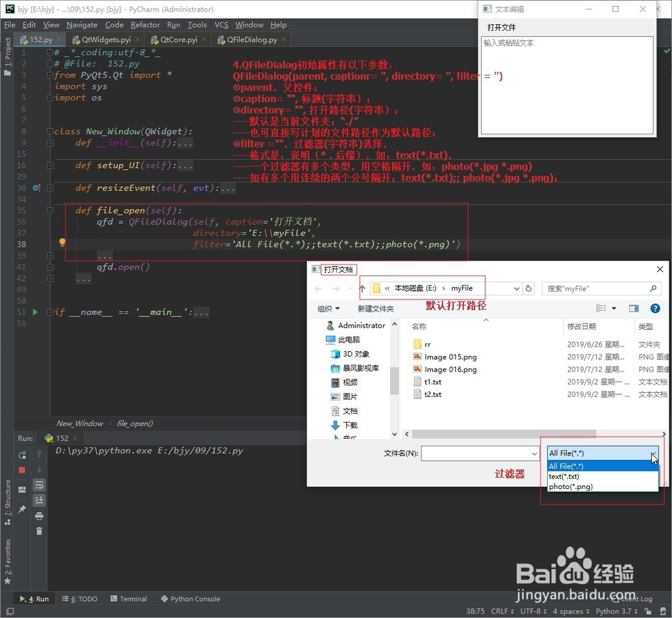Open help with blue question mark icon
The height and width of the screenshot is (618, 672).
[x=655, y=308]
